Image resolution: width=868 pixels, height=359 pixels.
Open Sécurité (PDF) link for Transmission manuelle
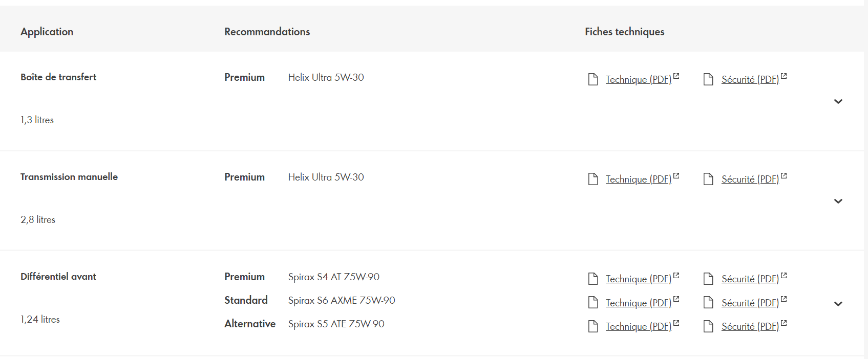[750, 179]
